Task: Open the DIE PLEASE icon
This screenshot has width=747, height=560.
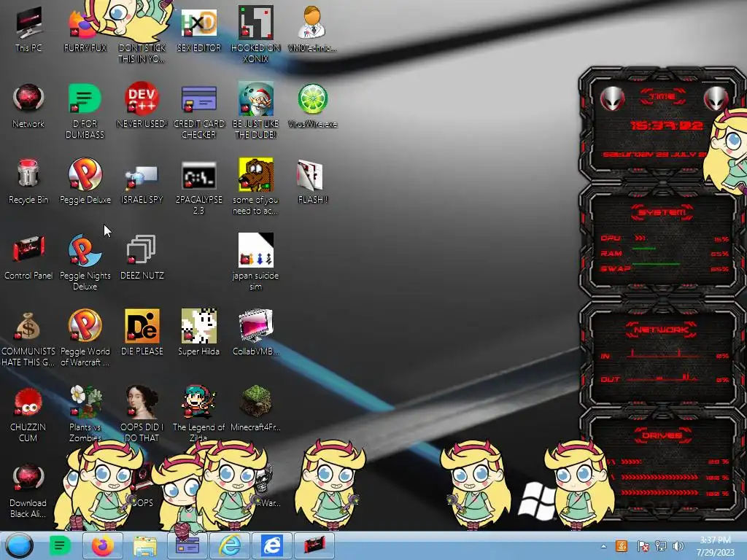Action: click(142, 326)
